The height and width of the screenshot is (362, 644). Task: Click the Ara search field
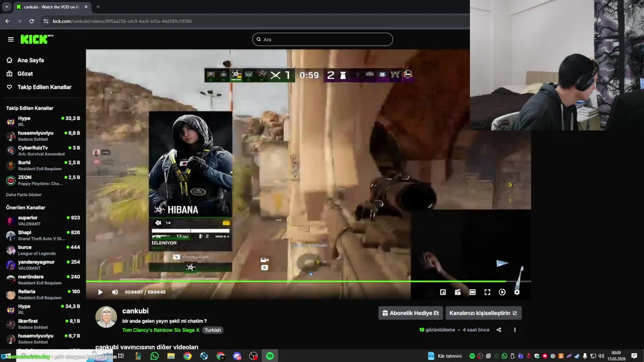[323, 39]
